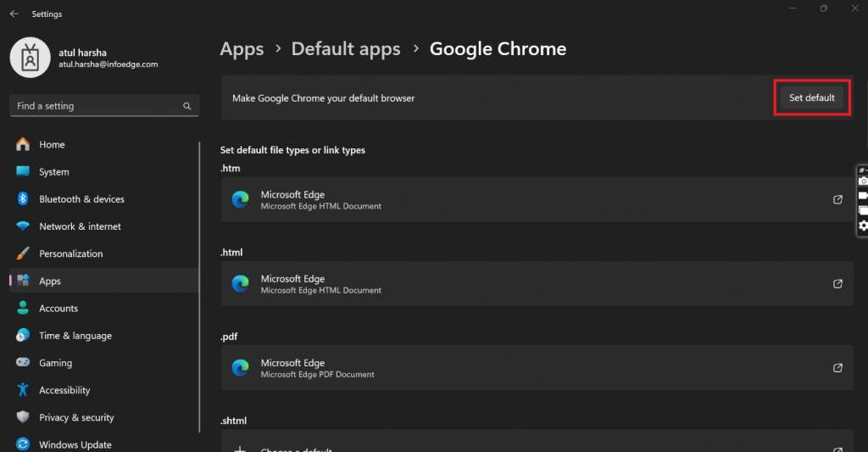This screenshot has height=452, width=868.
Task: Open Home via its house icon
Action: point(23,144)
